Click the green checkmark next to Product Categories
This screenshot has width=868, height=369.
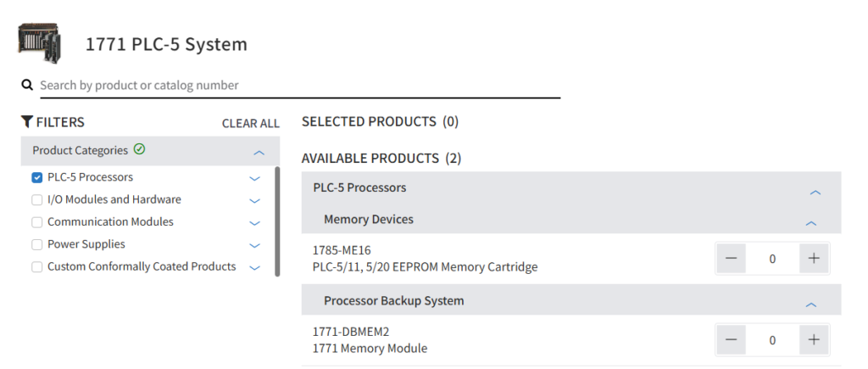[x=140, y=149]
